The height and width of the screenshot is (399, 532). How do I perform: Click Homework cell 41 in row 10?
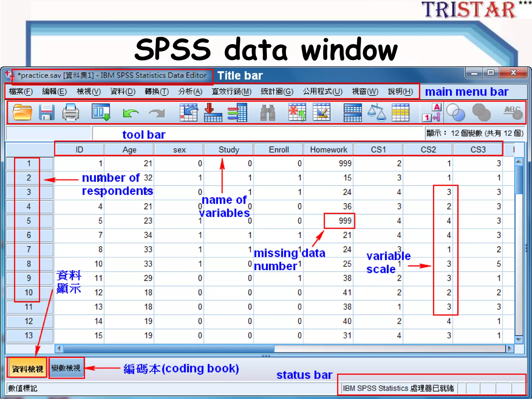click(x=329, y=292)
